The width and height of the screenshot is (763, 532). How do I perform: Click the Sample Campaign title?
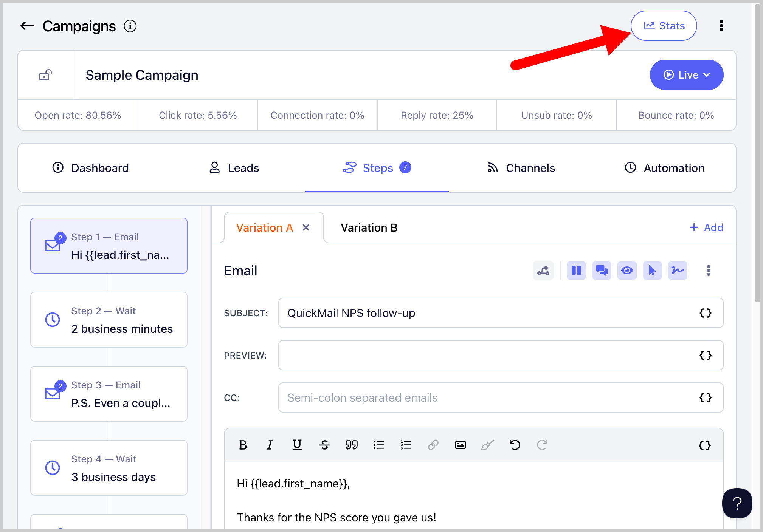(x=142, y=75)
